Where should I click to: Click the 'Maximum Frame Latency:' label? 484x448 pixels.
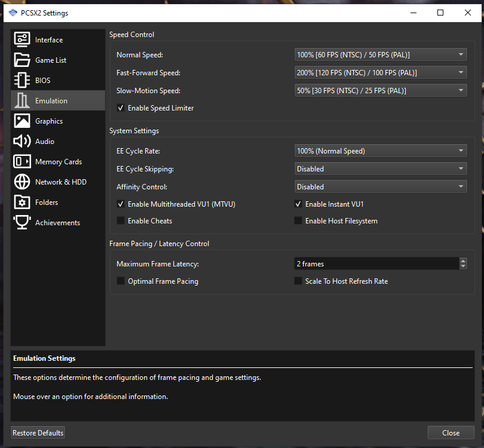(158, 264)
